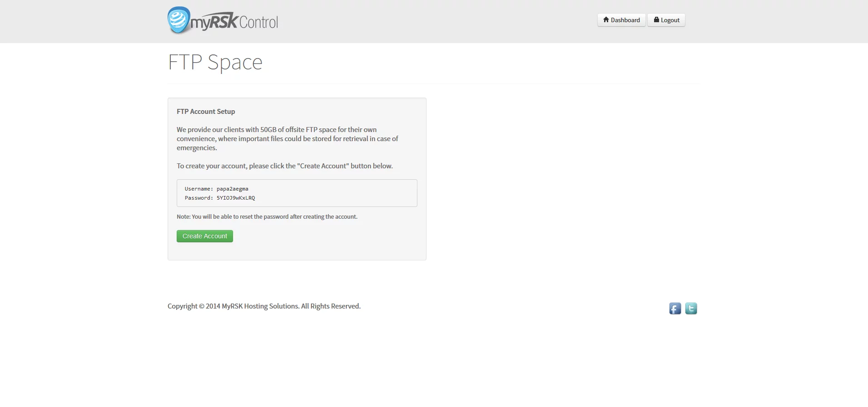Screen dimensions: 868x407
Task: Click the FTP Space page heading
Action: tap(215, 62)
